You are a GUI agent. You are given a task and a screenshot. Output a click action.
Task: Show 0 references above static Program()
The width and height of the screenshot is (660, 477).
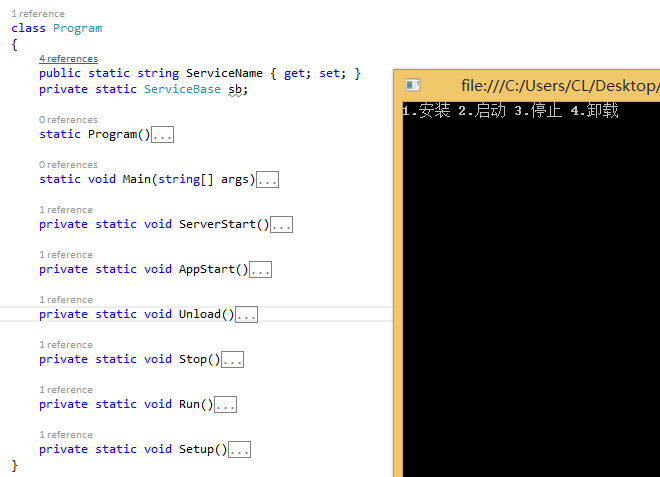(x=68, y=120)
